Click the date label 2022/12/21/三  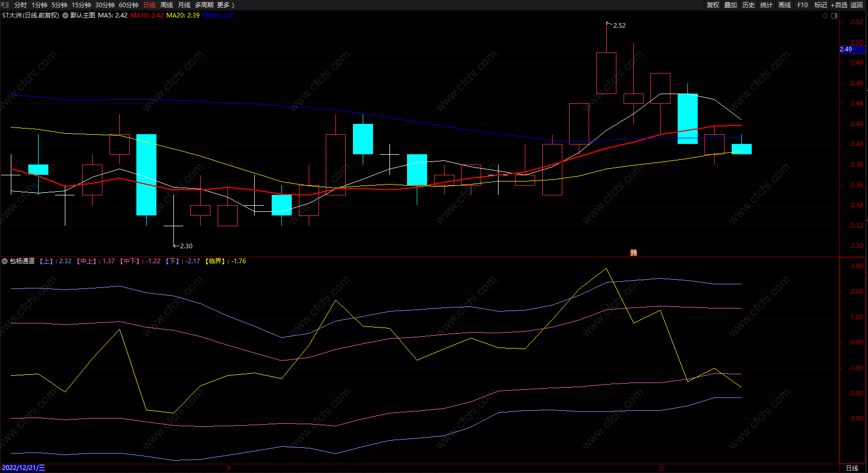point(23,468)
